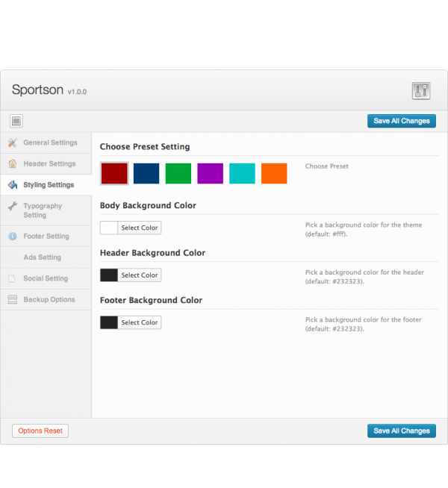Open the Ads Setting tab
This screenshot has height=488, width=448.
pyautogui.click(x=42, y=257)
